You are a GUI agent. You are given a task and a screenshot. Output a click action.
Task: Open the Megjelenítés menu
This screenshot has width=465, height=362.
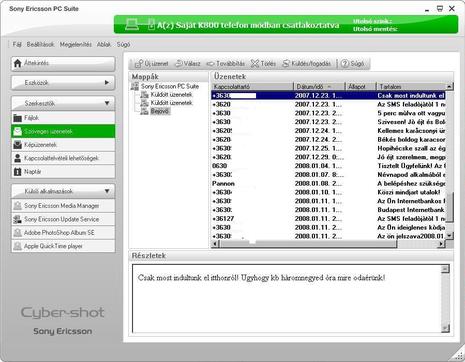(x=76, y=44)
